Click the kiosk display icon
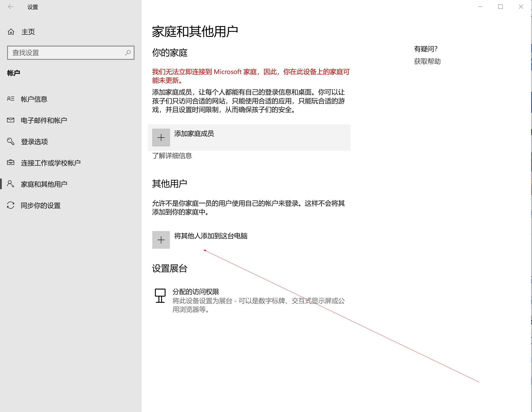Image resolution: width=532 pixels, height=412 pixels. 160,295
